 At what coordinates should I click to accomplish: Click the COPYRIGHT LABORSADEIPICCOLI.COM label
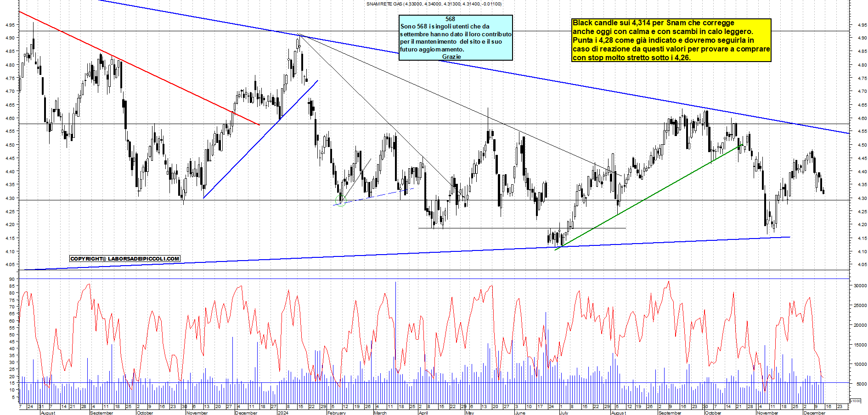point(125,259)
